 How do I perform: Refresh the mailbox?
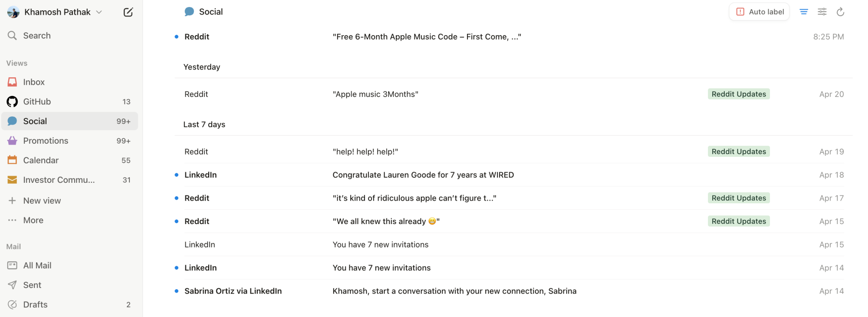[x=840, y=12]
